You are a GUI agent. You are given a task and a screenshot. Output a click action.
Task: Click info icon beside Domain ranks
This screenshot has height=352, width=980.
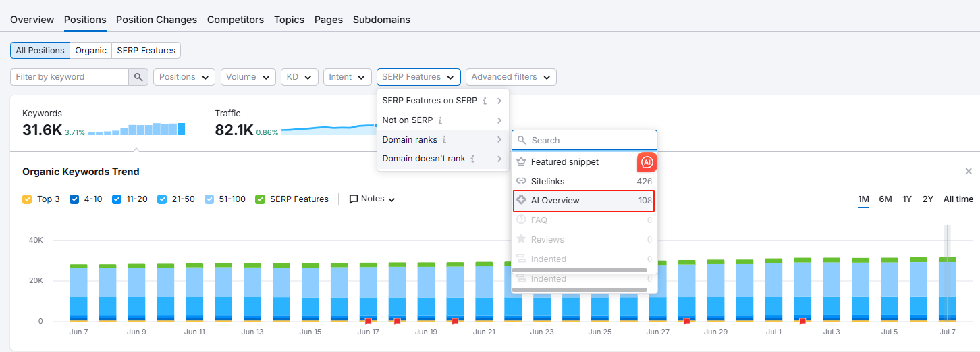point(444,140)
